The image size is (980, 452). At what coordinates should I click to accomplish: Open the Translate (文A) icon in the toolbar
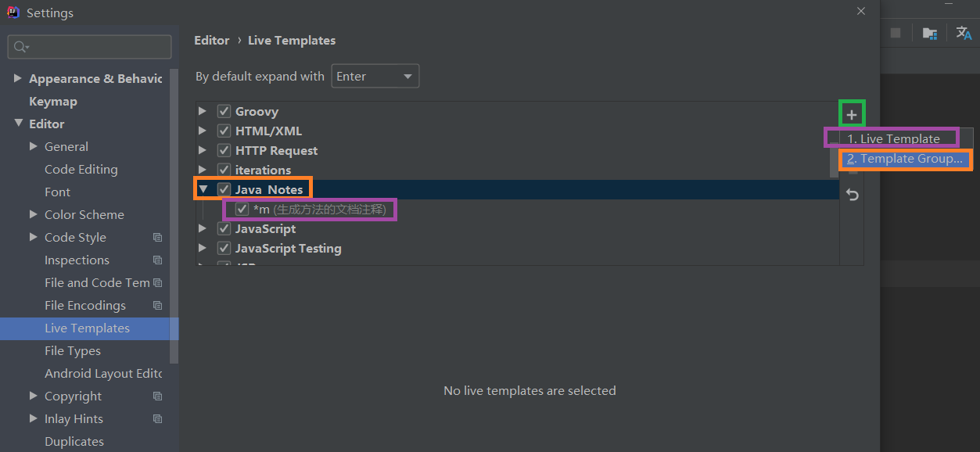[x=963, y=33]
